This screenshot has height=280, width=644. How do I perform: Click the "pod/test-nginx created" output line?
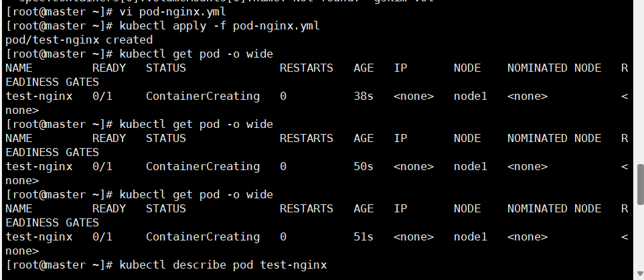click(79, 40)
